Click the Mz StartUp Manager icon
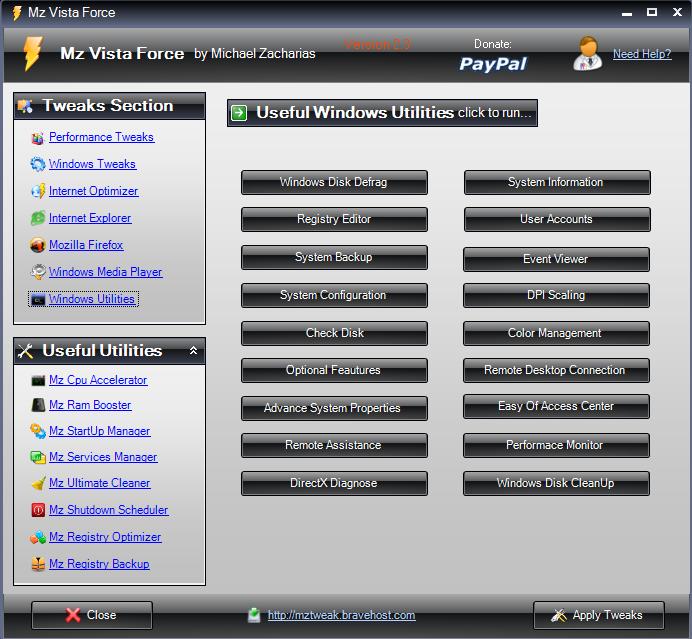 pyautogui.click(x=38, y=431)
